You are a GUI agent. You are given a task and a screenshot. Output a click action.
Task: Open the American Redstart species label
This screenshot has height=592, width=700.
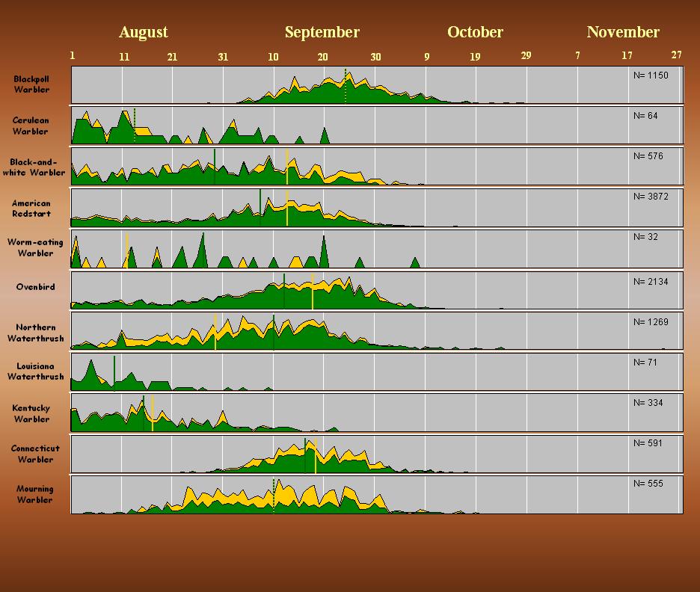pyautogui.click(x=31, y=208)
